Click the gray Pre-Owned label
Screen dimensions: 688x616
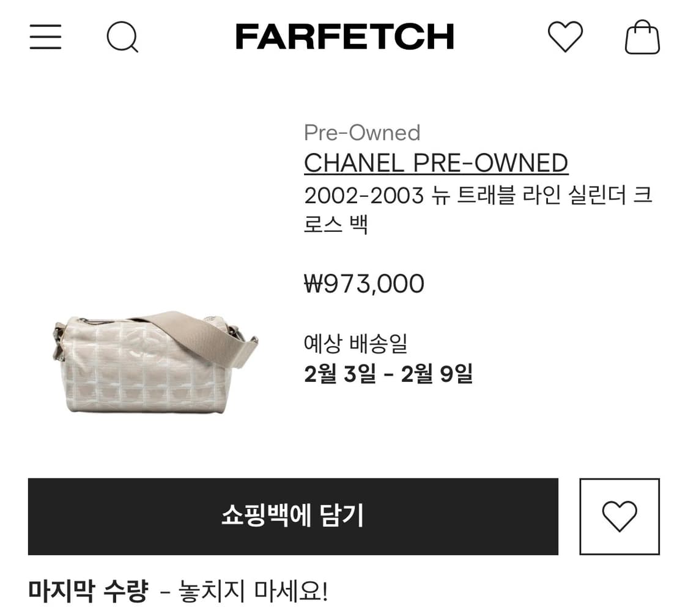361,133
